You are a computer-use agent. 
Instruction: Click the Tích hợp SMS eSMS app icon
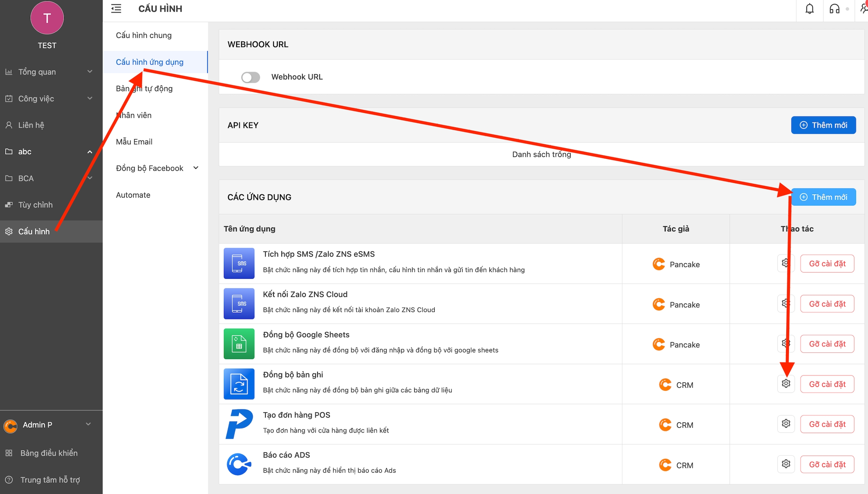pyautogui.click(x=239, y=263)
